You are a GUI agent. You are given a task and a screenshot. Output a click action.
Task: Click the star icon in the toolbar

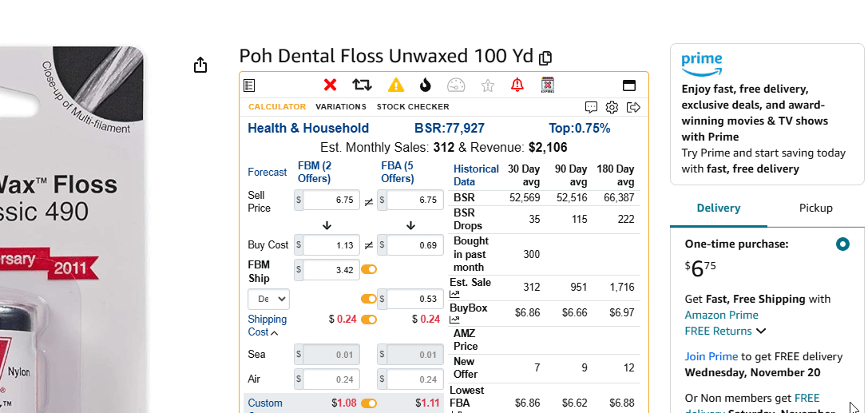click(488, 85)
